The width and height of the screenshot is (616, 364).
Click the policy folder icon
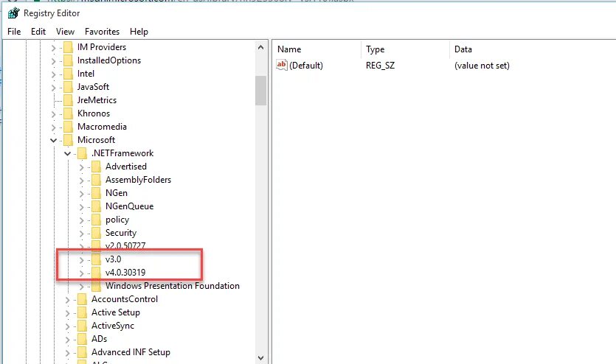click(97, 220)
